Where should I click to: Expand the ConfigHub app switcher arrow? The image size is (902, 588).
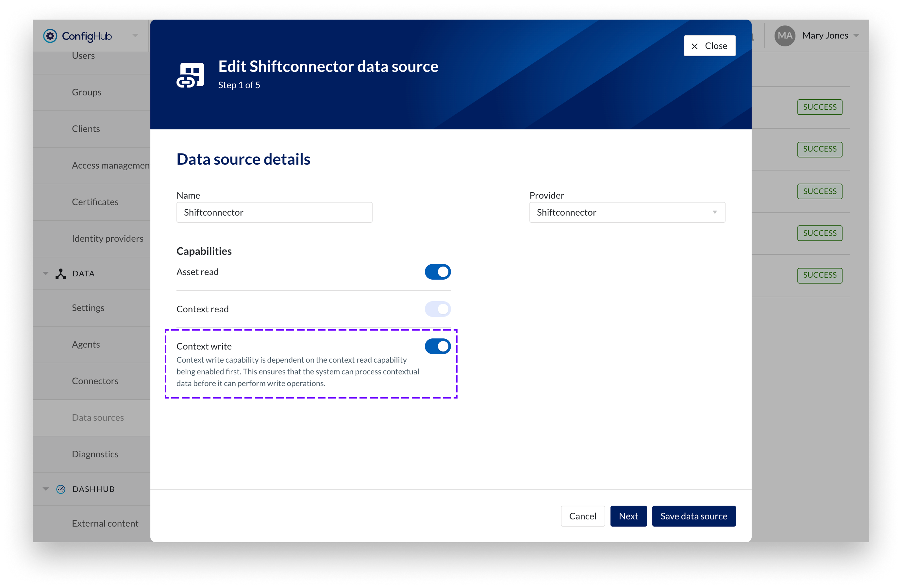click(135, 36)
